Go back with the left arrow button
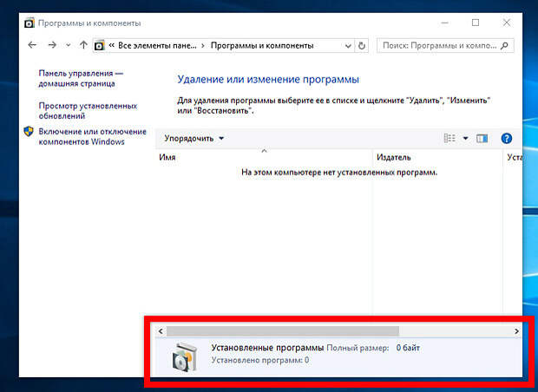 tap(32, 45)
